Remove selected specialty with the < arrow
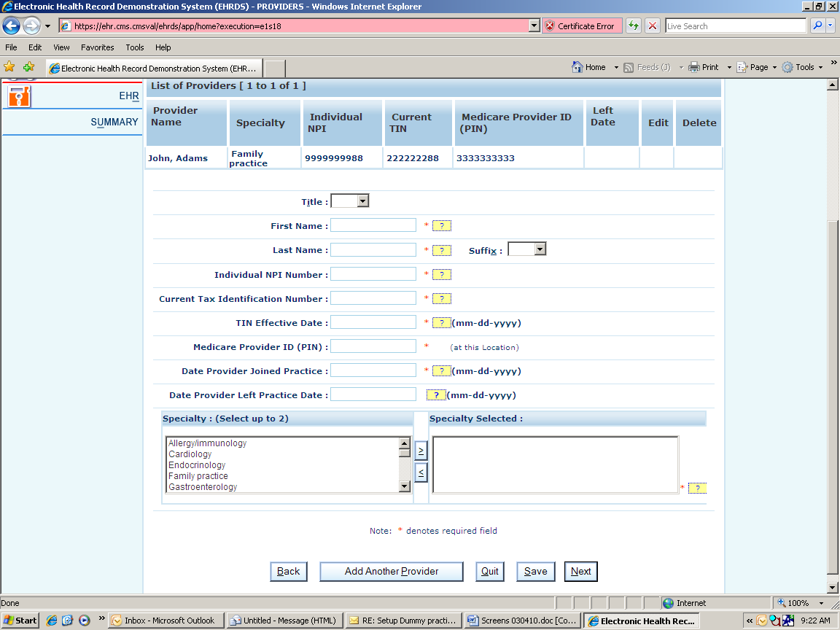 421,472
